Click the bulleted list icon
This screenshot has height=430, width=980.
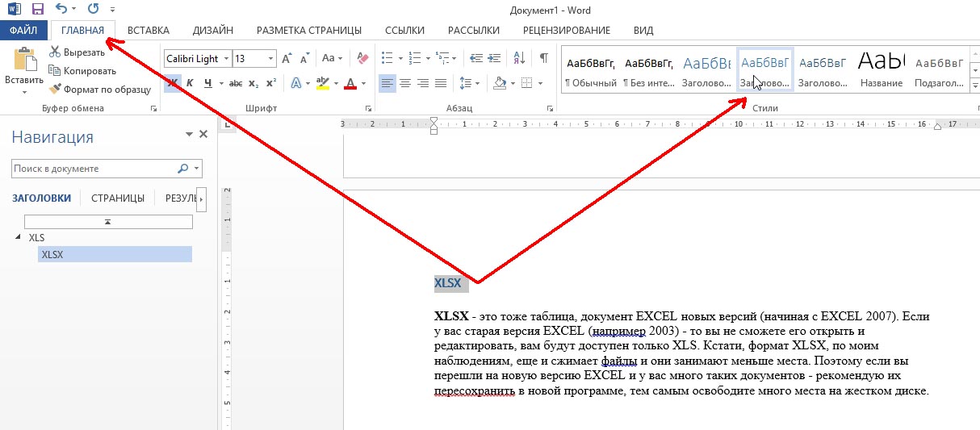tap(386, 58)
